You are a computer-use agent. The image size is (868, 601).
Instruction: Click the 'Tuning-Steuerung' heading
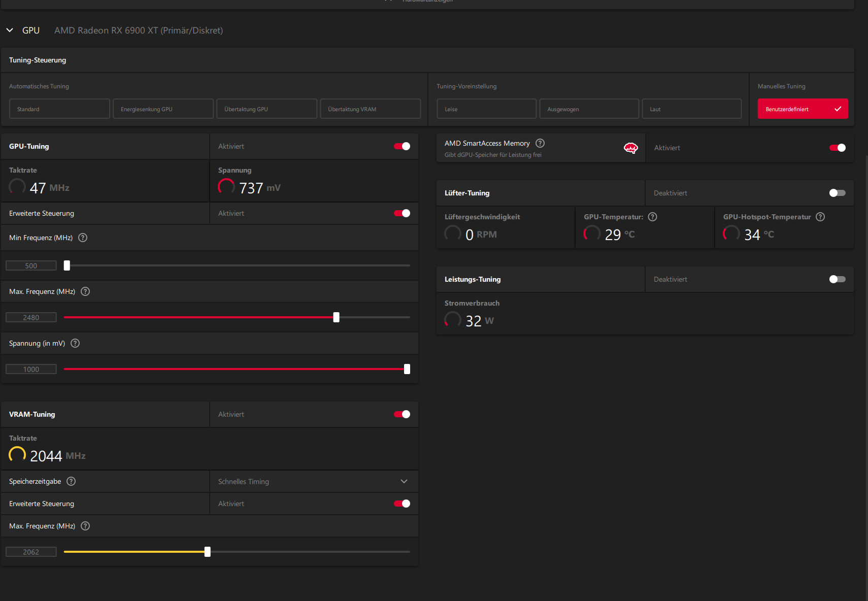pos(38,60)
